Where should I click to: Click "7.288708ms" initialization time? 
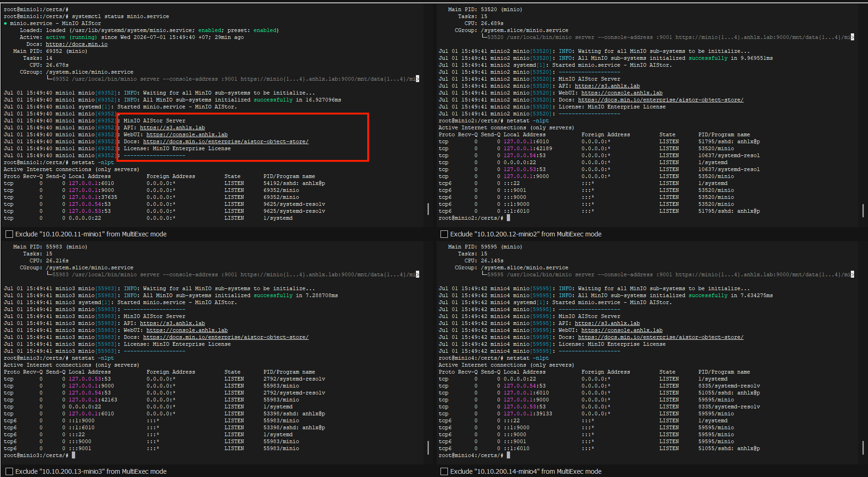(322, 296)
